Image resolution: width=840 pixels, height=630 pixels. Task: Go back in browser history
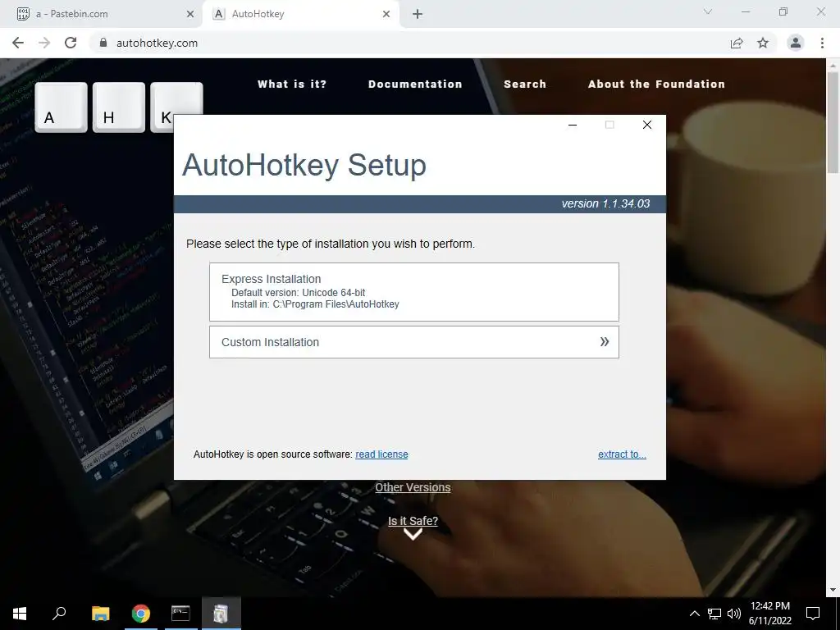18,43
